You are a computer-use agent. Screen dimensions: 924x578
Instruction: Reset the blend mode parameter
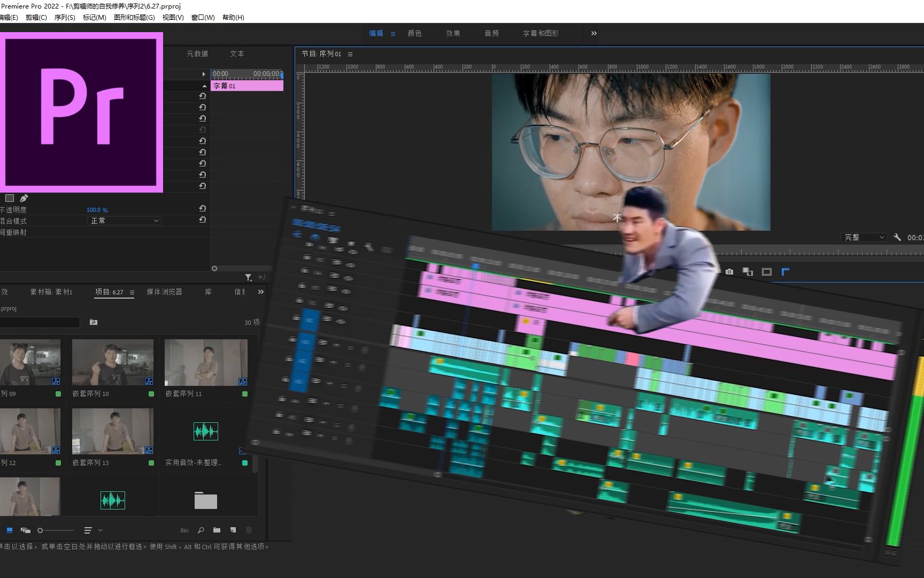pos(202,220)
